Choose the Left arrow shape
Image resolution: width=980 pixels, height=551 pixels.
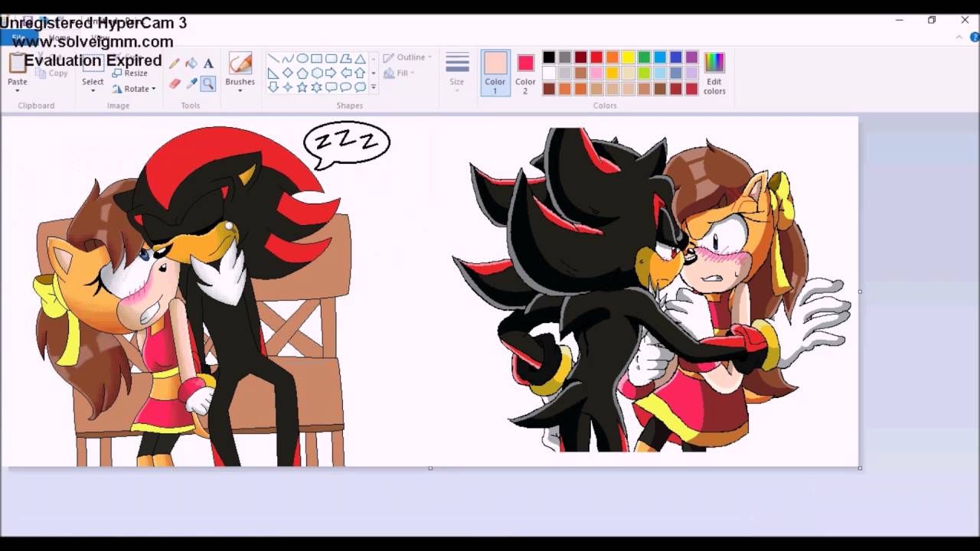pos(345,73)
